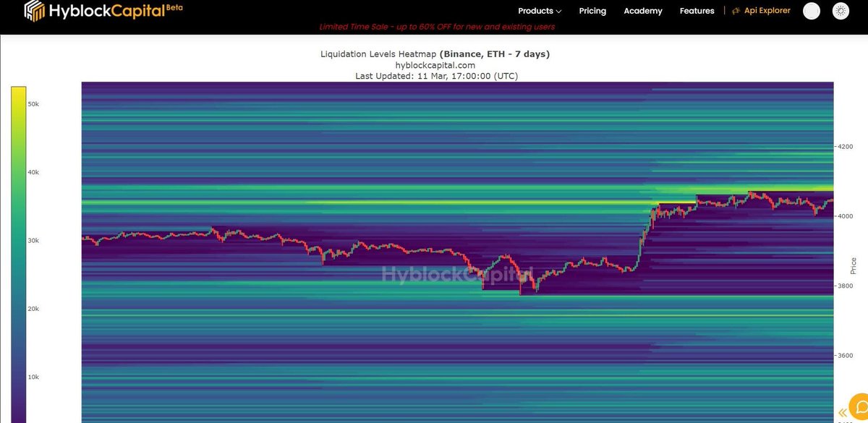This screenshot has width=868, height=423.
Task: Go to the Pricing page
Action: (x=592, y=11)
